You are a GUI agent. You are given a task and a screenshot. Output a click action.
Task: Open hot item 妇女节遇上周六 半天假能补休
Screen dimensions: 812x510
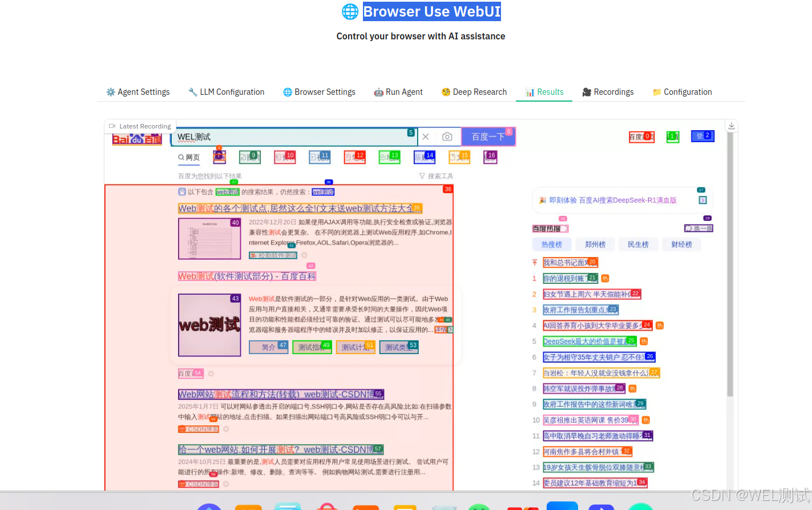(592, 294)
